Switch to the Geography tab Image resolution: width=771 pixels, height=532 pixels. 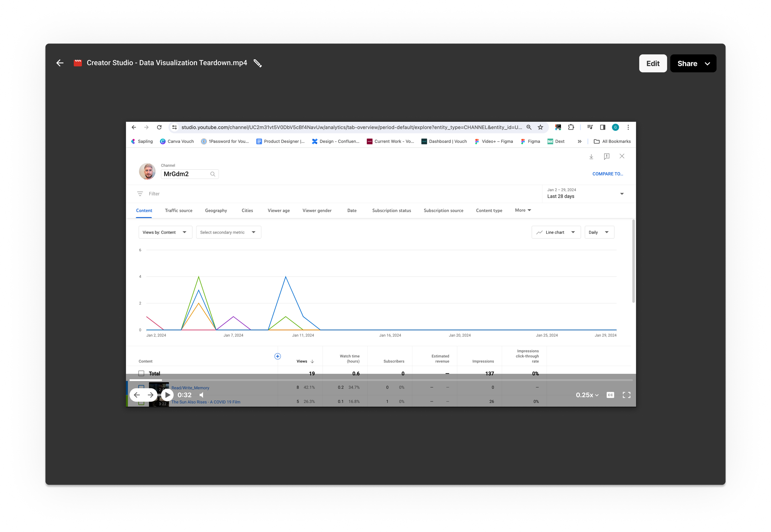(216, 210)
